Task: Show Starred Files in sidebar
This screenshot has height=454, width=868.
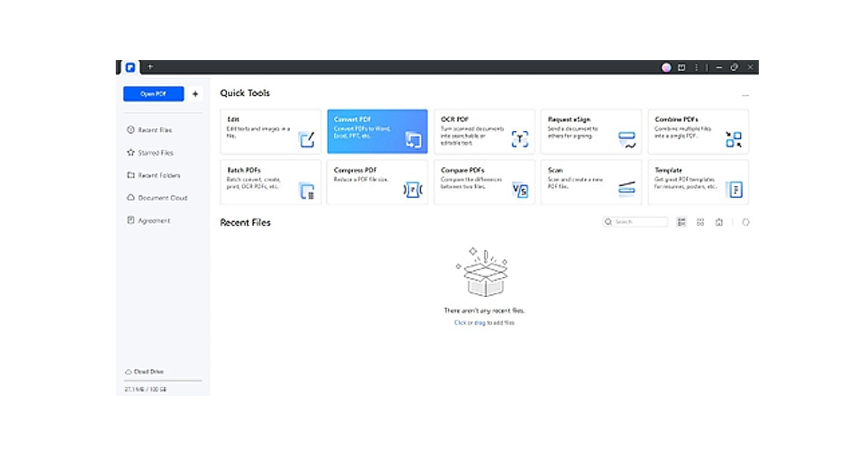Action: tap(150, 153)
